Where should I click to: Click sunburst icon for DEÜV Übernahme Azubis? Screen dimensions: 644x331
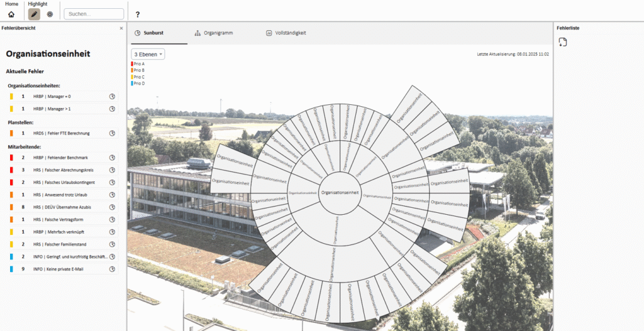tap(112, 207)
